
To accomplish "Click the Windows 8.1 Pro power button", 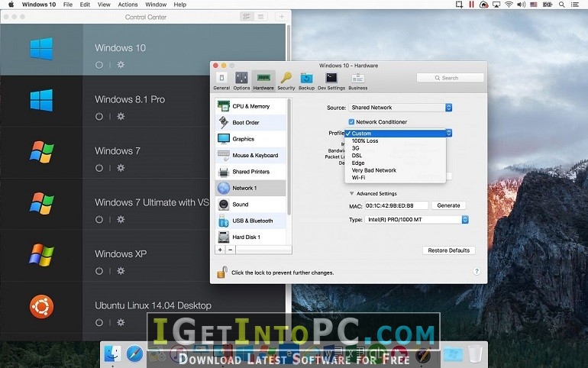I will click(x=99, y=117).
